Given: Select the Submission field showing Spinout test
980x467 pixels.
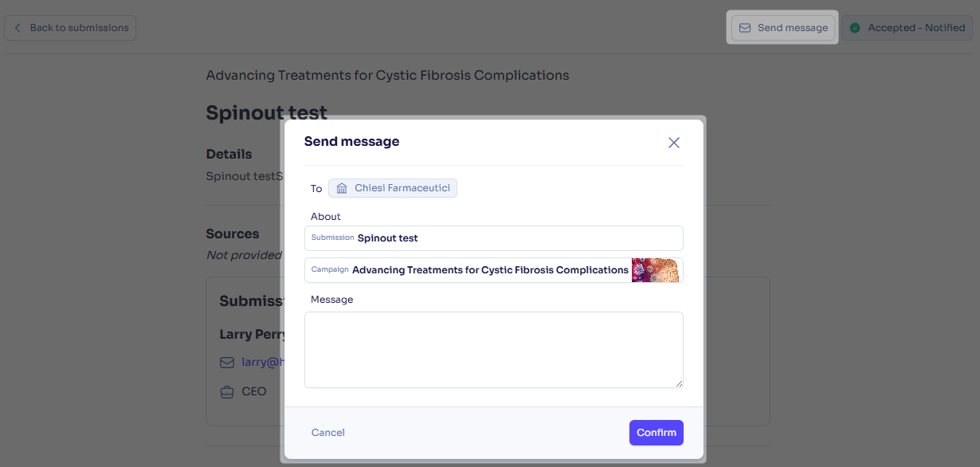Looking at the screenshot, I should (494, 238).
